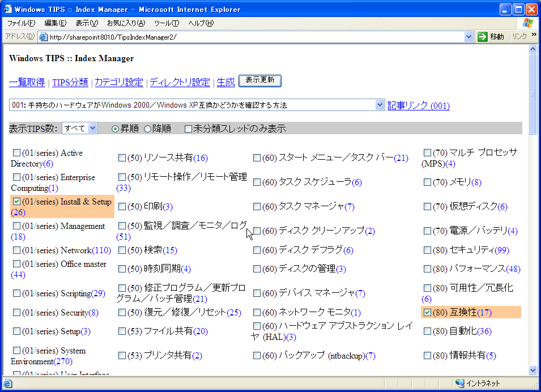Check the (80) 情報共有 checkbox

coord(428,355)
